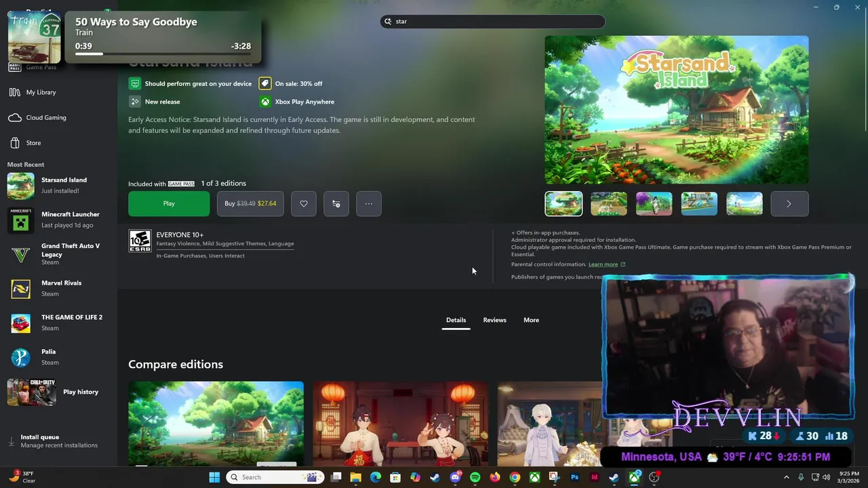
Task: Open Grand Theft Auto V Legacy entry
Action: tap(59, 254)
